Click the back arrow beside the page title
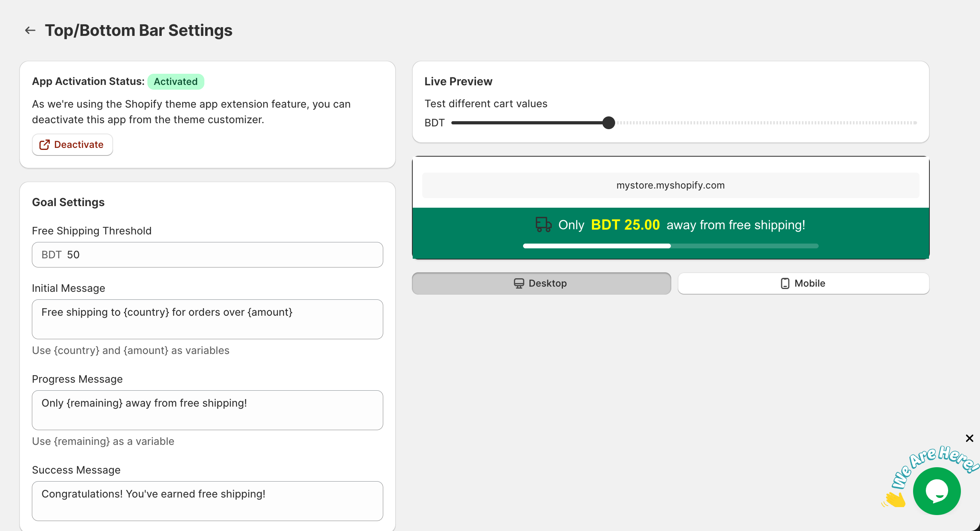Screen dimensions: 980x531 click(30, 30)
